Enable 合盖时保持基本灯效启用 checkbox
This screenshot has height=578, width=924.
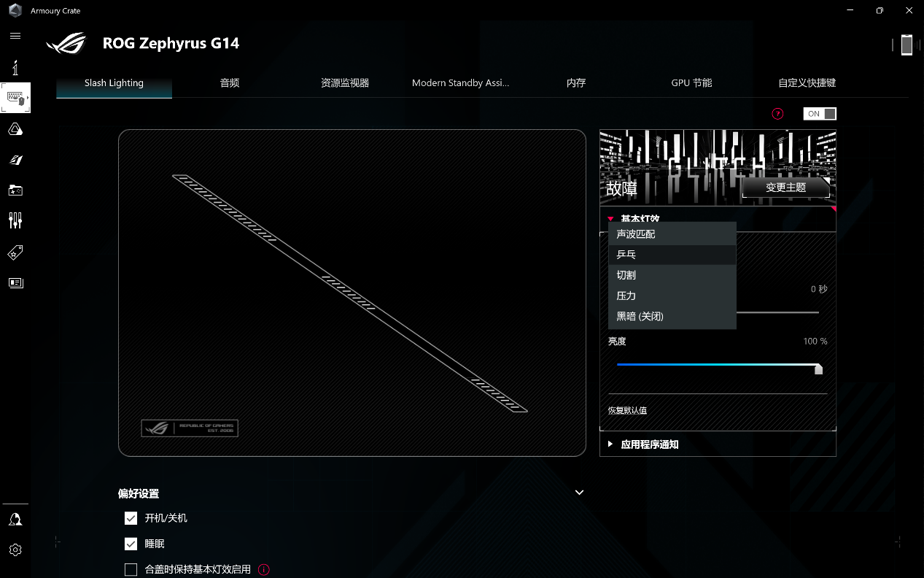coord(131,569)
